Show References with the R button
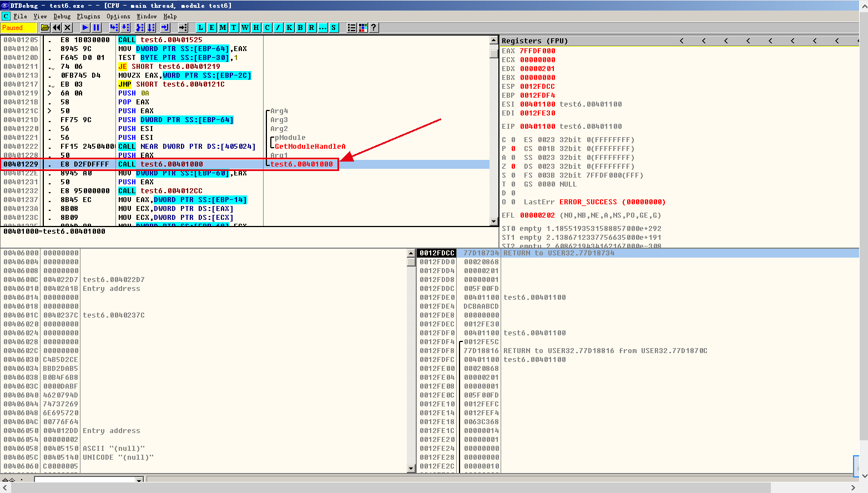Screen dimensions: 868x493 (312, 27)
